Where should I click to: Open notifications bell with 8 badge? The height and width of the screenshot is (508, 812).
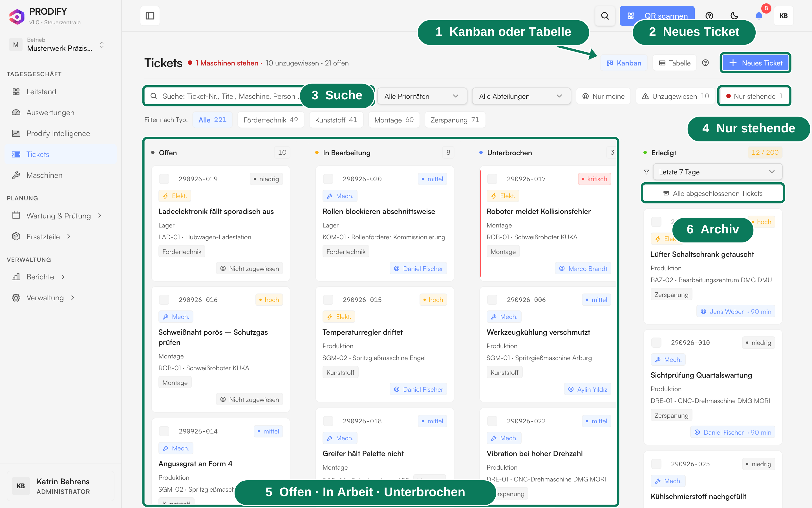[759, 16]
